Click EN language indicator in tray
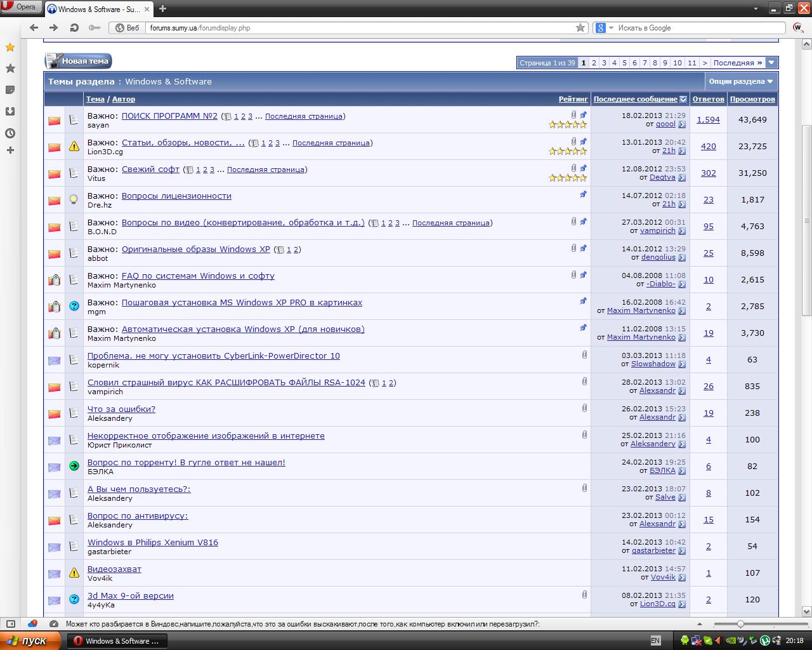Viewport: 812px width, 650px height. (655, 640)
